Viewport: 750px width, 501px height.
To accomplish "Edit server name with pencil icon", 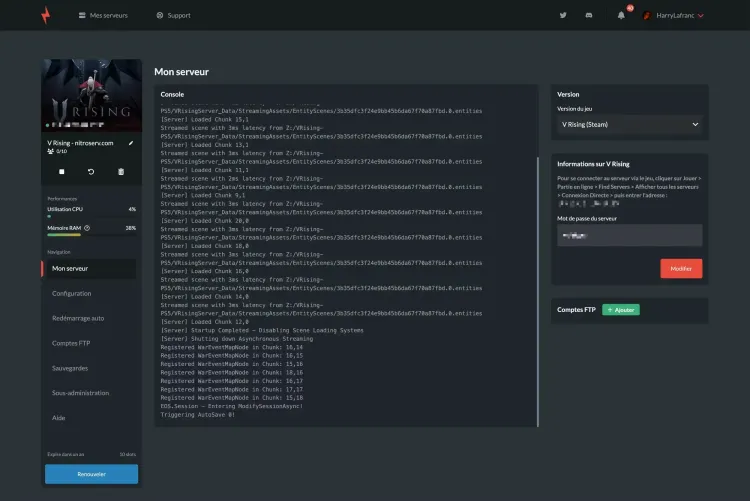I will pos(131,143).
